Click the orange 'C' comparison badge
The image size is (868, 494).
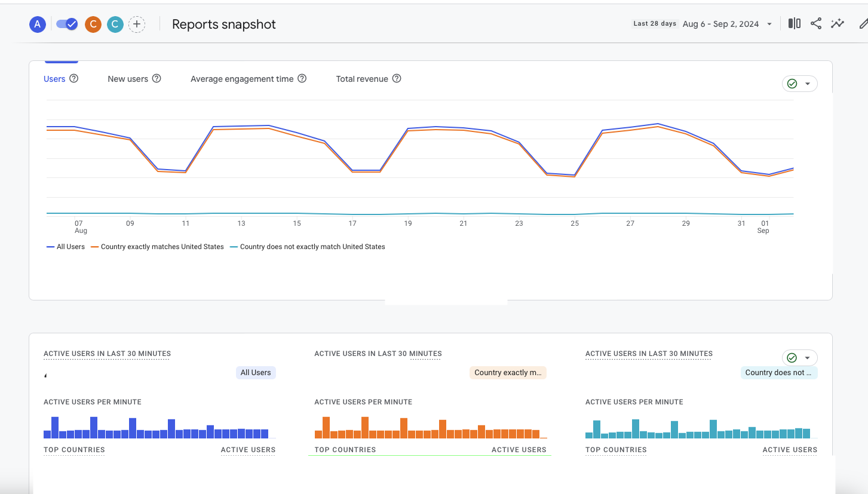point(93,24)
